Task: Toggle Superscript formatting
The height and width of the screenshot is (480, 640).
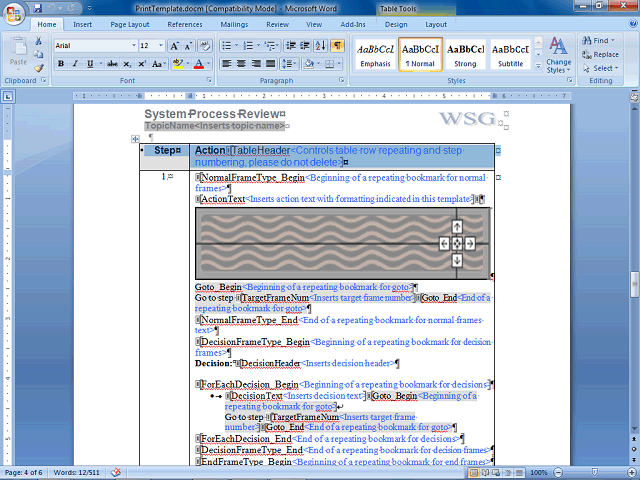Action: (142, 64)
